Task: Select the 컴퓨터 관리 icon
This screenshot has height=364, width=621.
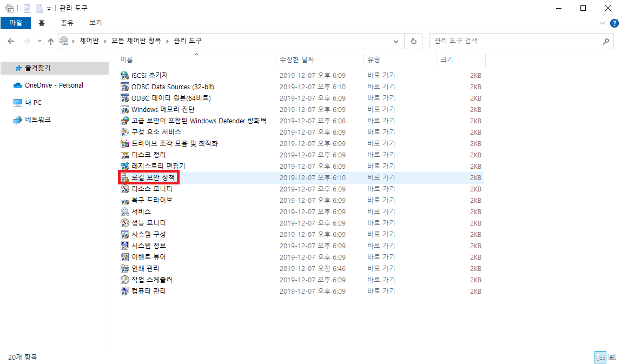Action: click(125, 291)
